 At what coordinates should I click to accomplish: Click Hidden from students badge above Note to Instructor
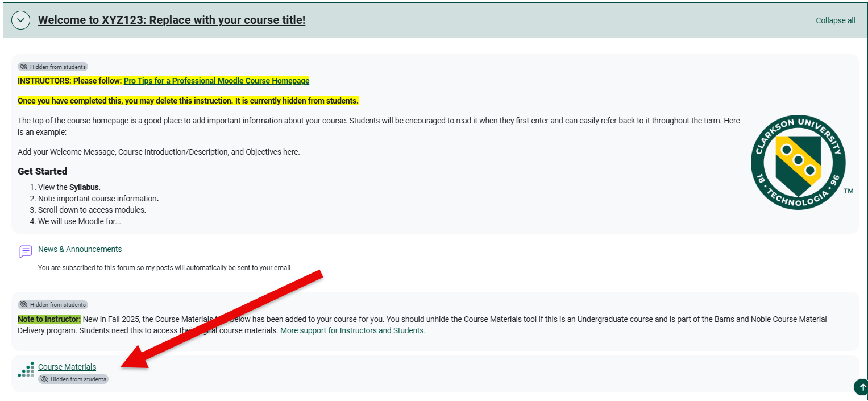pyautogui.click(x=53, y=304)
